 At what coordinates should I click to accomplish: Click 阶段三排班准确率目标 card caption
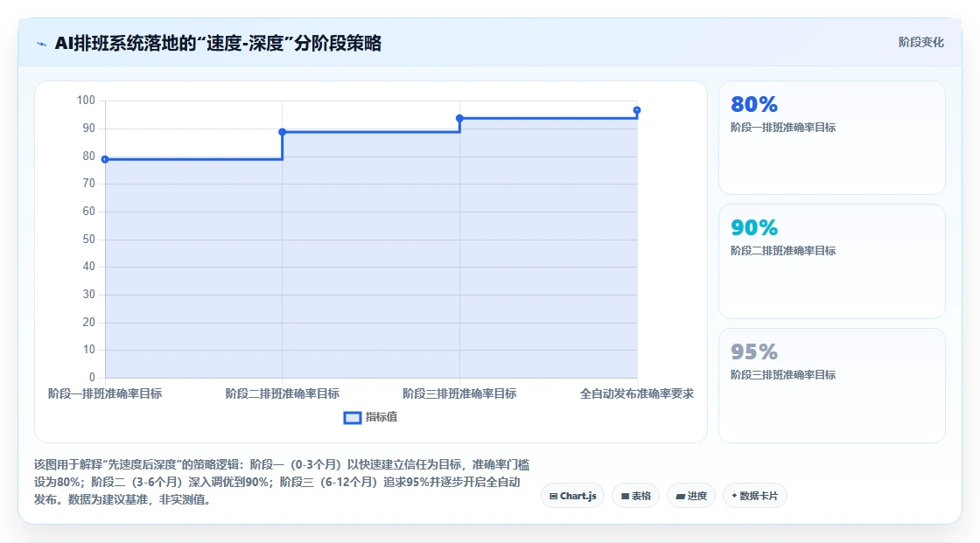[x=783, y=375]
